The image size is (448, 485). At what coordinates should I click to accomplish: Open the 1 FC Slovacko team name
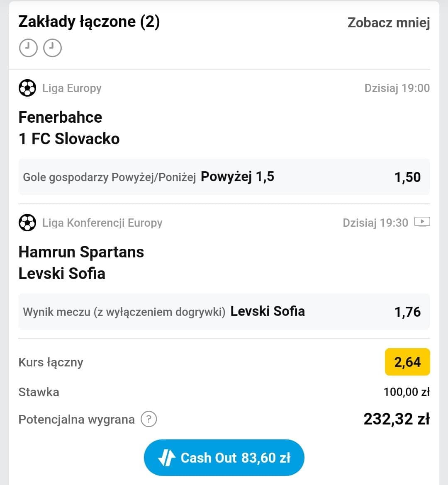(69, 138)
